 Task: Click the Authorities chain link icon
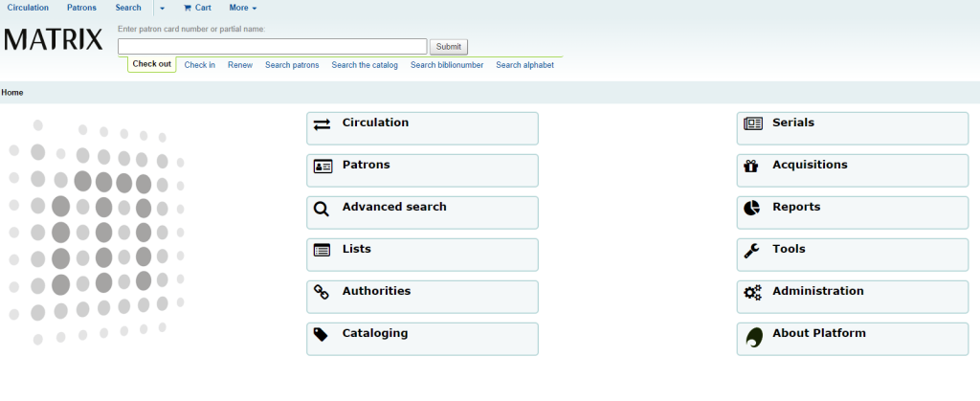coord(323,292)
